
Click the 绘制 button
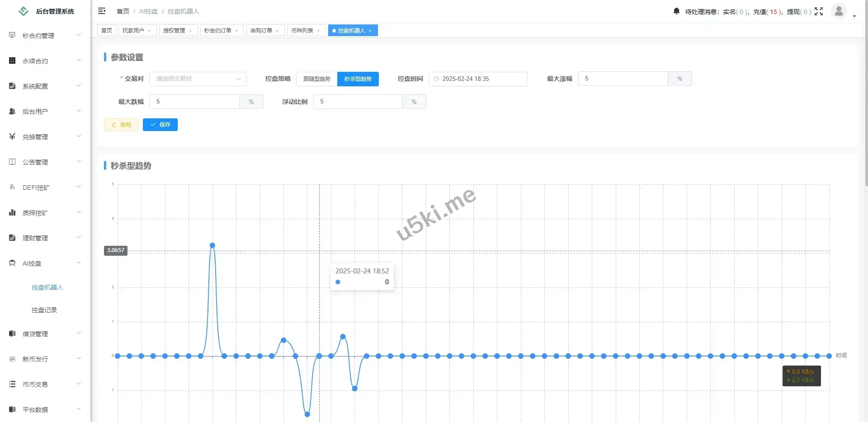point(121,125)
